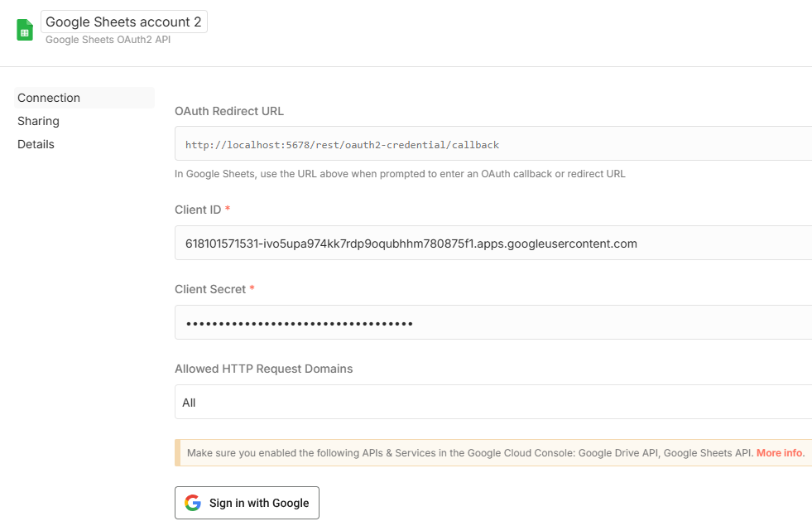The width and height of the screenshot is (812, 526).
Task: Click the Client Secret label text
Action: pos(210,289)
